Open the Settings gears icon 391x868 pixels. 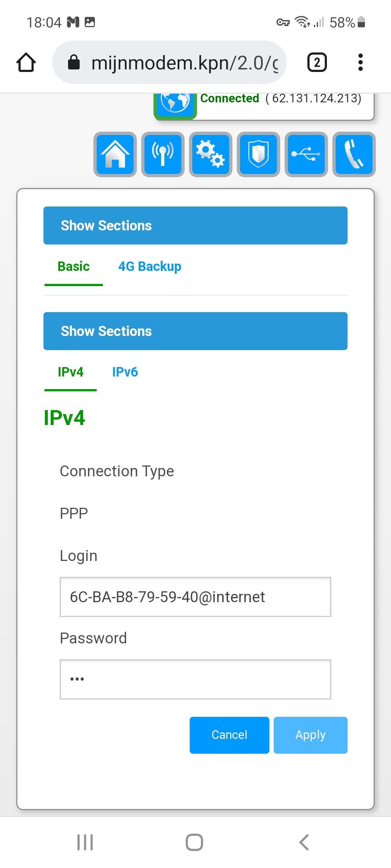(210, 154)
